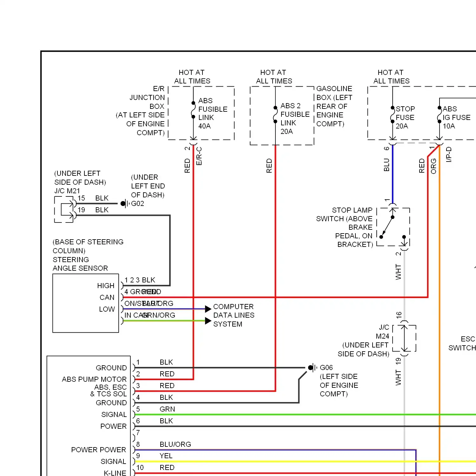Click pin 3 'RED' wire label

[x=167, y=386]
